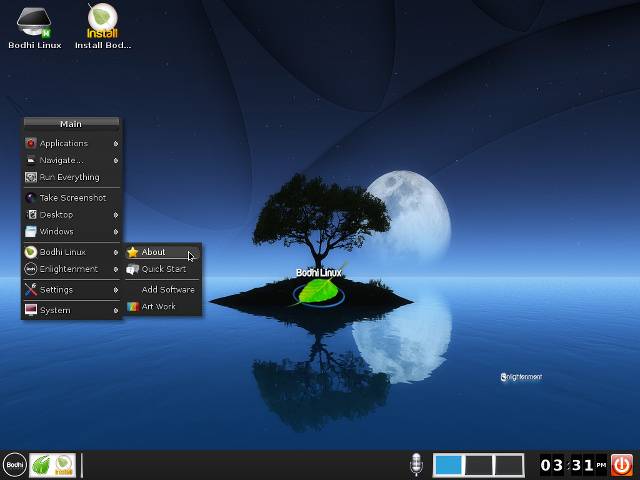
Task: Switch to the third virtual desktop
Action: click(509, 464)
